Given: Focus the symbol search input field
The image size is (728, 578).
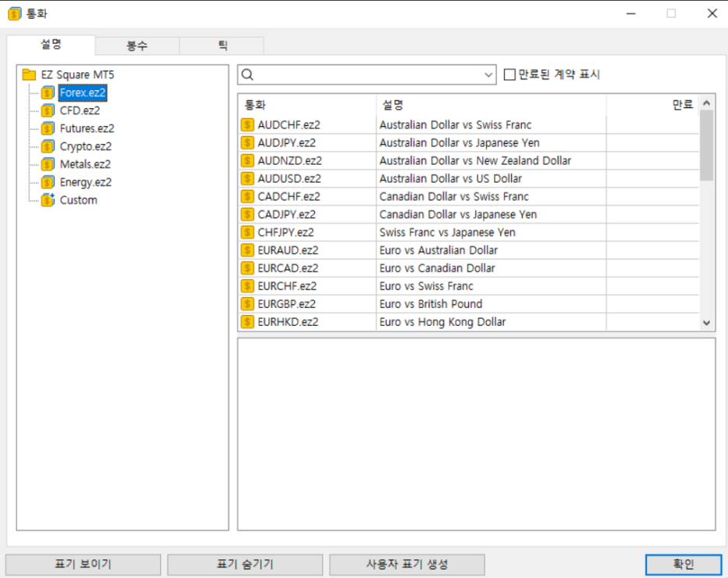Looking at the screenshot, I should [x=367, y=75].
